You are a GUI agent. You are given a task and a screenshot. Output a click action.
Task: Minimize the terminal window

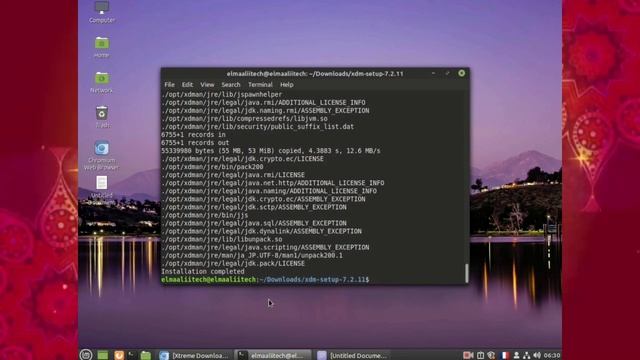(433, 73)
